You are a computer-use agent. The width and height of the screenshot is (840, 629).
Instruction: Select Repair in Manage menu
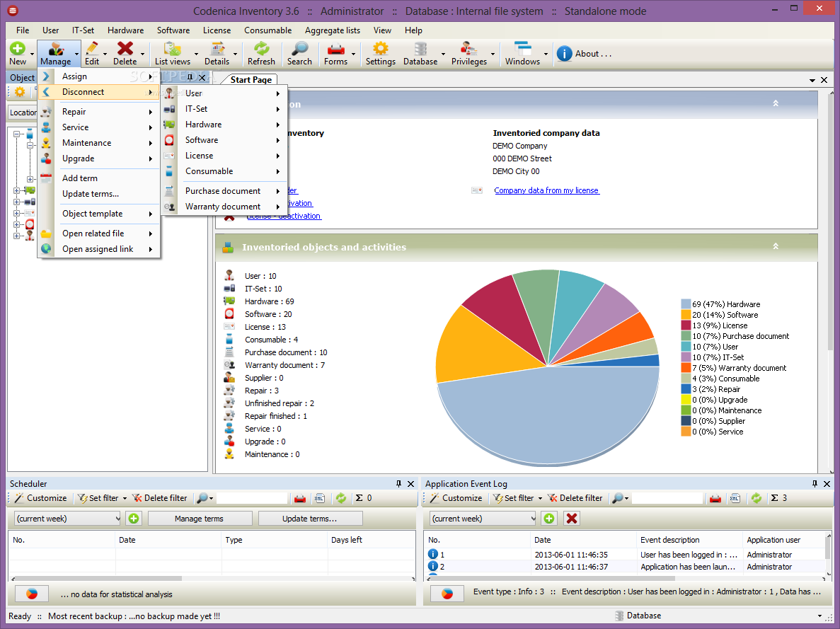click(x=99, y=112)
